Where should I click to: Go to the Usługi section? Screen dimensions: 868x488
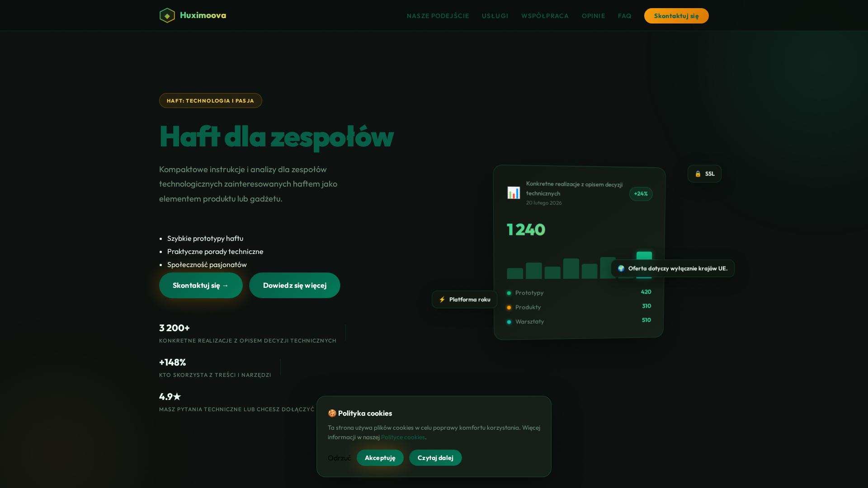pyautogui.click(x=495, y=16)
